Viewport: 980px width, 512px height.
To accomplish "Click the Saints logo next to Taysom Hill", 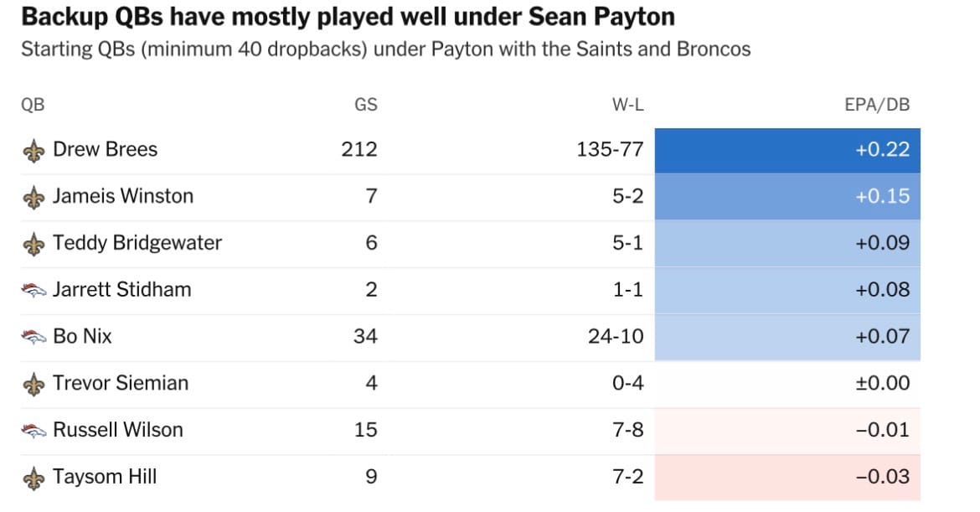I will [34, 478].
